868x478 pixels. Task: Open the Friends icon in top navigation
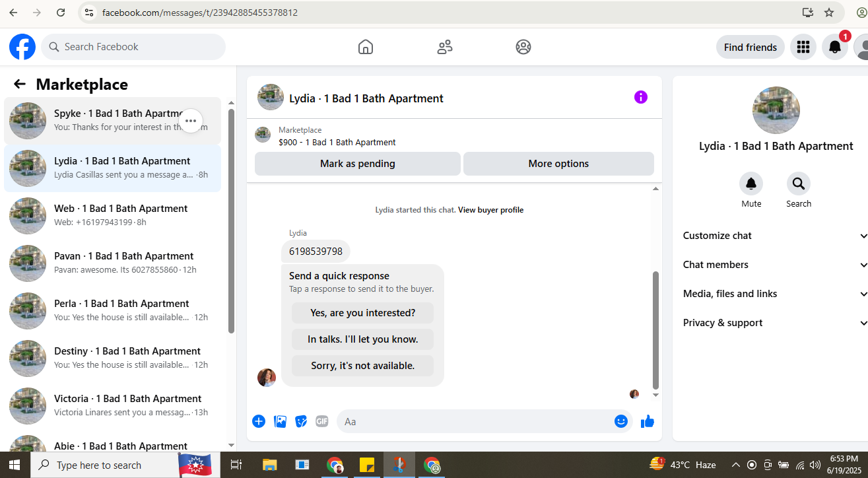(445, 47)
